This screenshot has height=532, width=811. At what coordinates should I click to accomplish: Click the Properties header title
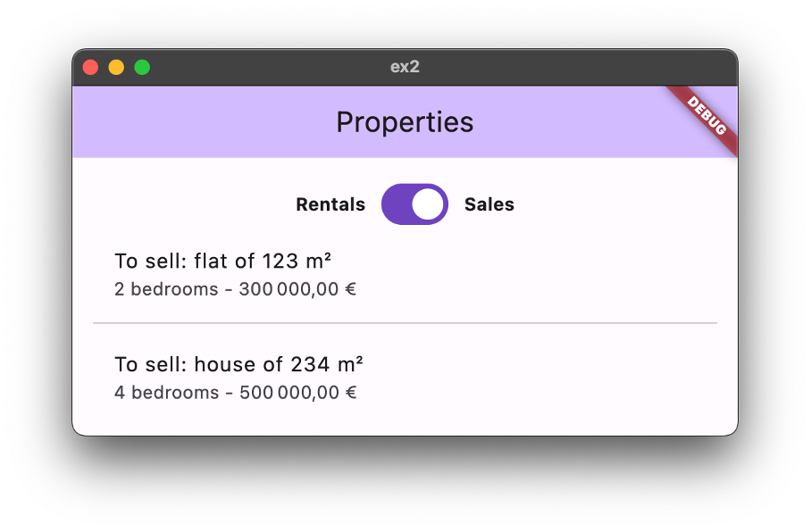(405, 122)
